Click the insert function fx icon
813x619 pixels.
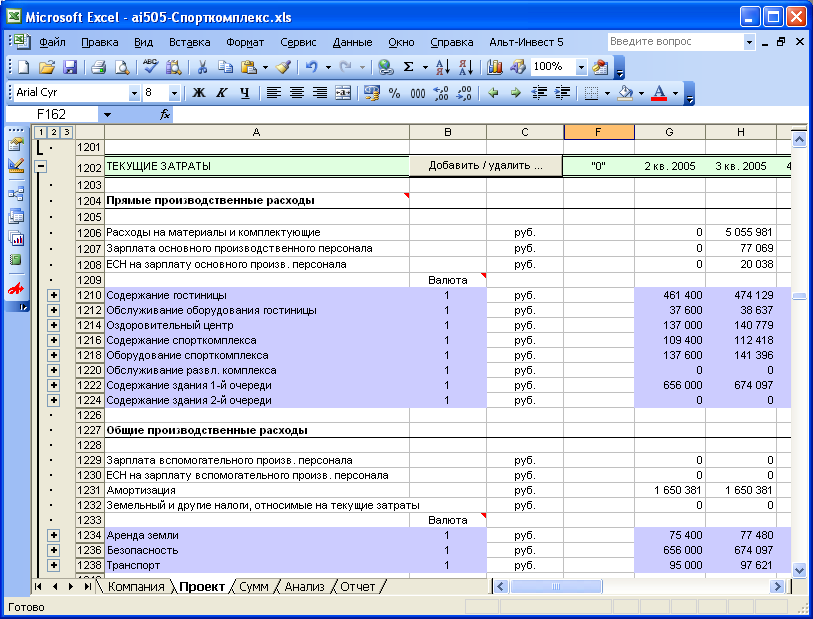[165, 114]
